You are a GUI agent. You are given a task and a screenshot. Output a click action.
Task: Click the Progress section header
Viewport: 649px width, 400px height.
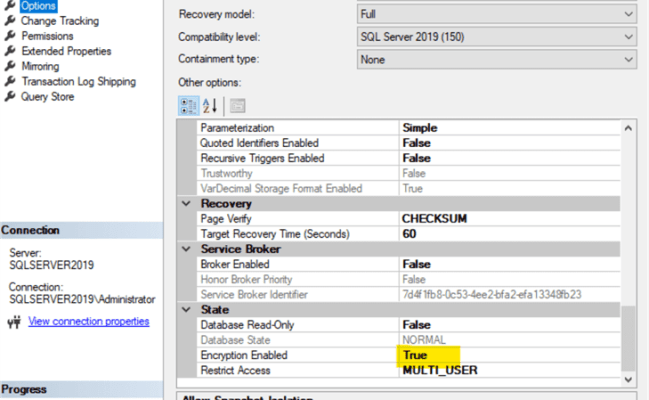pyautogui.click(x=82, y=390)
